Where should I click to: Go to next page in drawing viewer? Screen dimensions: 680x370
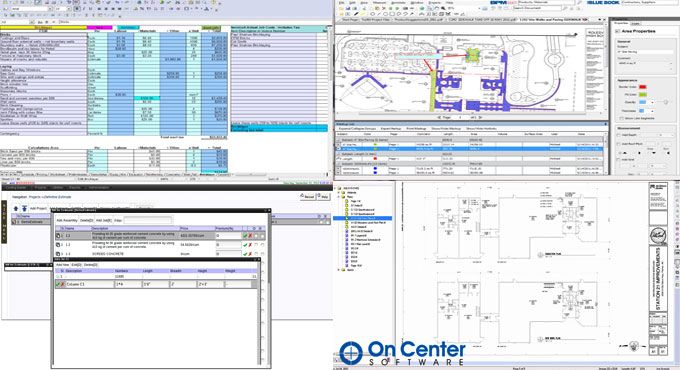click(x=480, y=117)
